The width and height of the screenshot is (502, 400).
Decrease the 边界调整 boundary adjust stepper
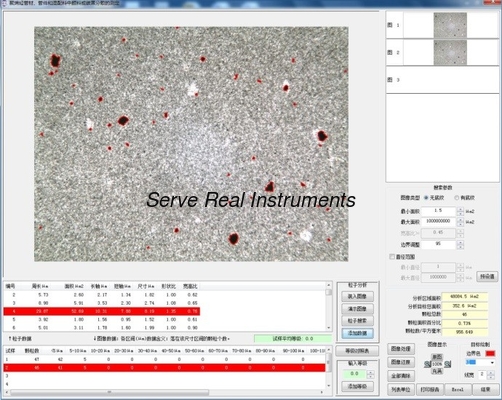[460, 247]
